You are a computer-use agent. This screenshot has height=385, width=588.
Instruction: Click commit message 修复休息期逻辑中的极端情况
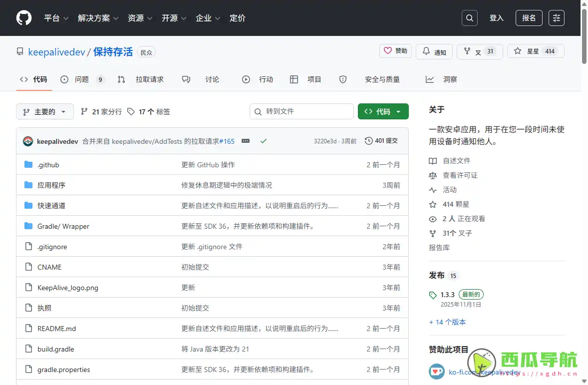pyautogui.click(x=227, y=185)
